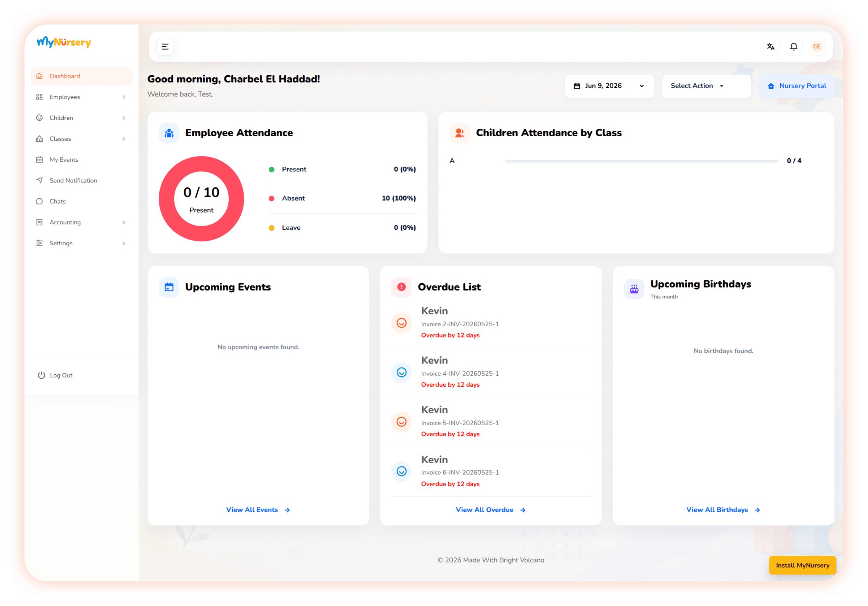
Task: Click the Install MyNursery button
Action: pyautogui.click(x=802, y=565)
